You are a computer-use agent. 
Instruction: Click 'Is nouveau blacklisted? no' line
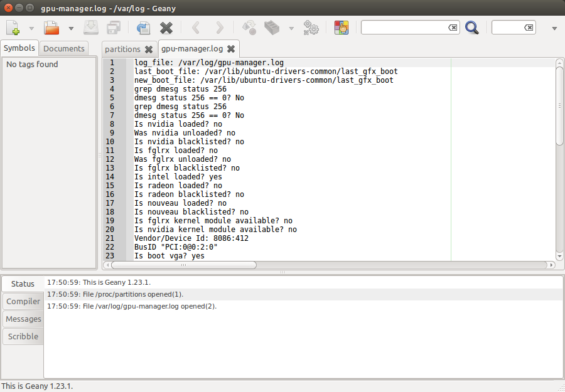tap(191, 212)
